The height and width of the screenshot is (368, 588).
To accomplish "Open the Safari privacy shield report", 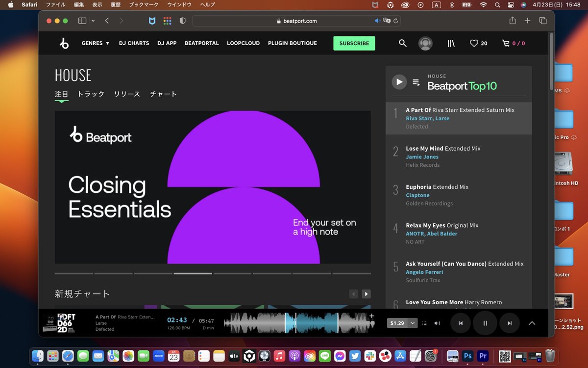I will point(182,21).
